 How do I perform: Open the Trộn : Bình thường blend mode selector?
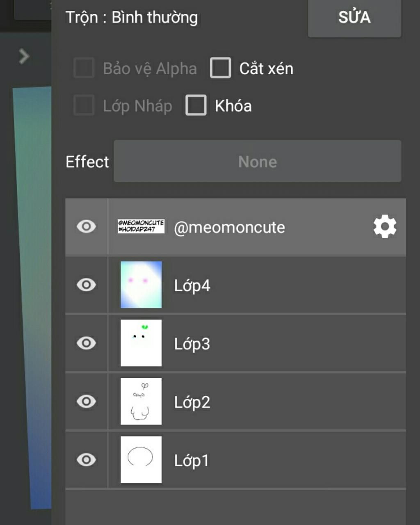coord(132,18)
